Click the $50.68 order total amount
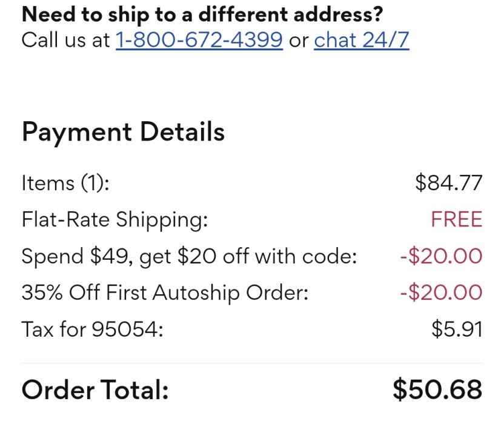Image resolution: width=504 pixels, height=436 pixels. (437, 389)
